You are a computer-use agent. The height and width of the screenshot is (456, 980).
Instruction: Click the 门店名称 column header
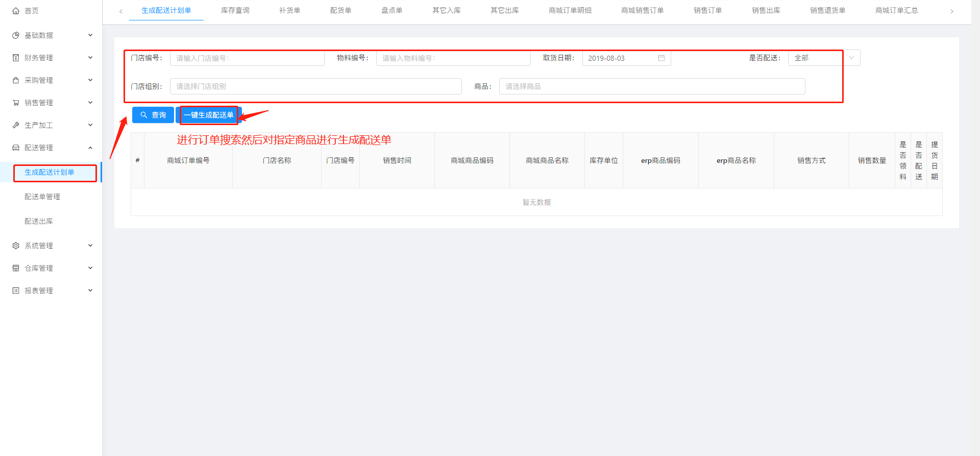click(x=277, y=160)
